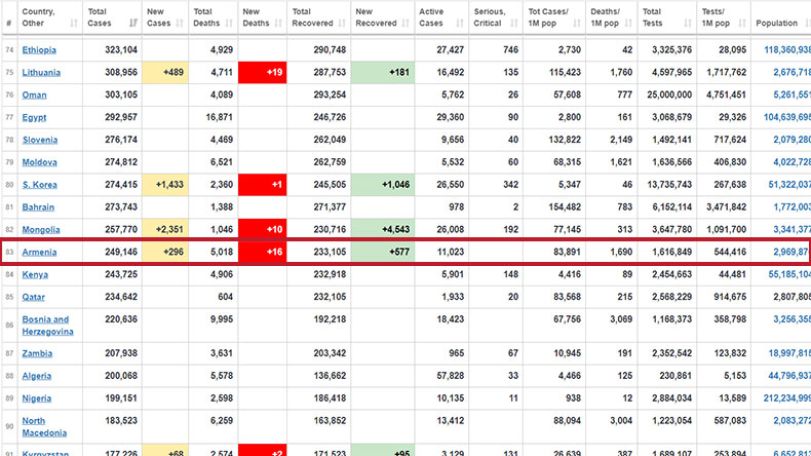Click sort arrows on Total Recovered header
Viewport: 811px width, 456px height.
pos(342,23)
